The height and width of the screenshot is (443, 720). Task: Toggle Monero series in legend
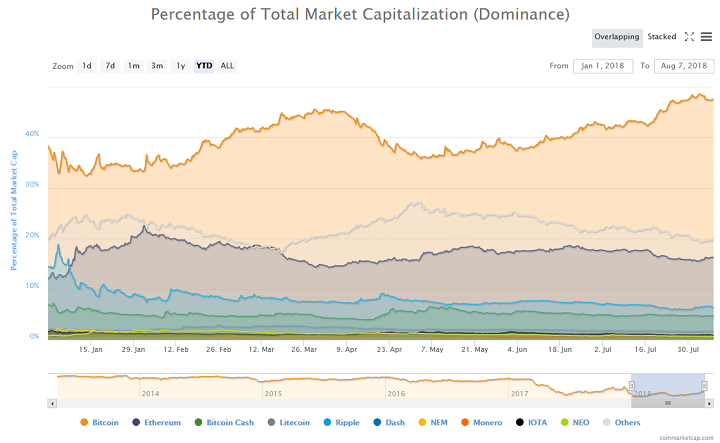[x=482, y=422]
